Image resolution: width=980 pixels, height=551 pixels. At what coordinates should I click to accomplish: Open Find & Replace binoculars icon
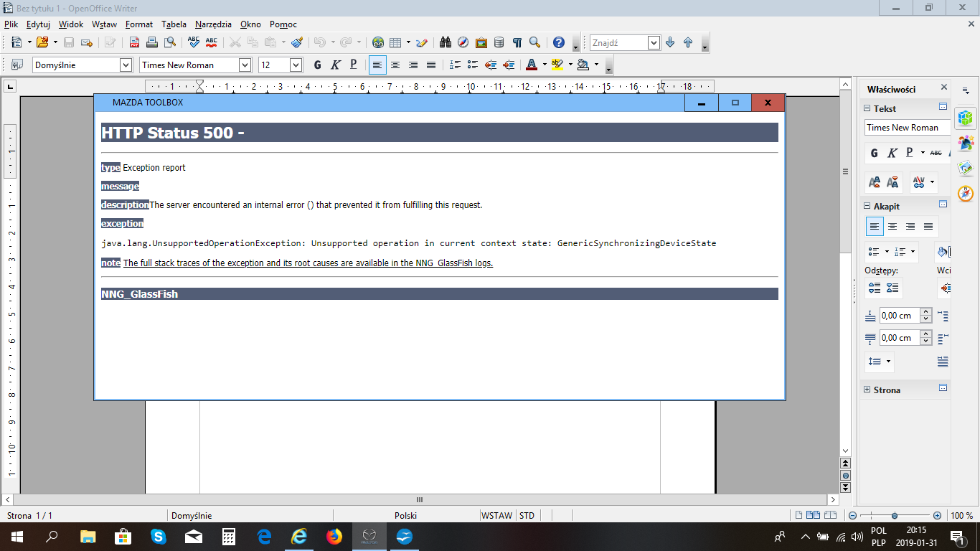[445, 42]
